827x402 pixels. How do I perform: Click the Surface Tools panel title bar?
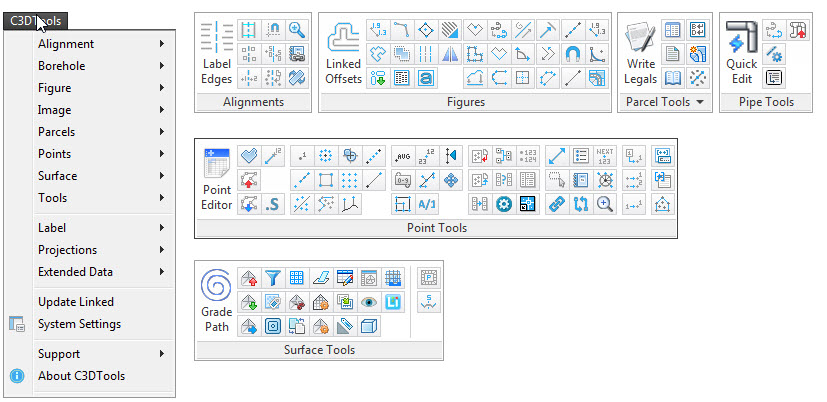click(319, 350)
